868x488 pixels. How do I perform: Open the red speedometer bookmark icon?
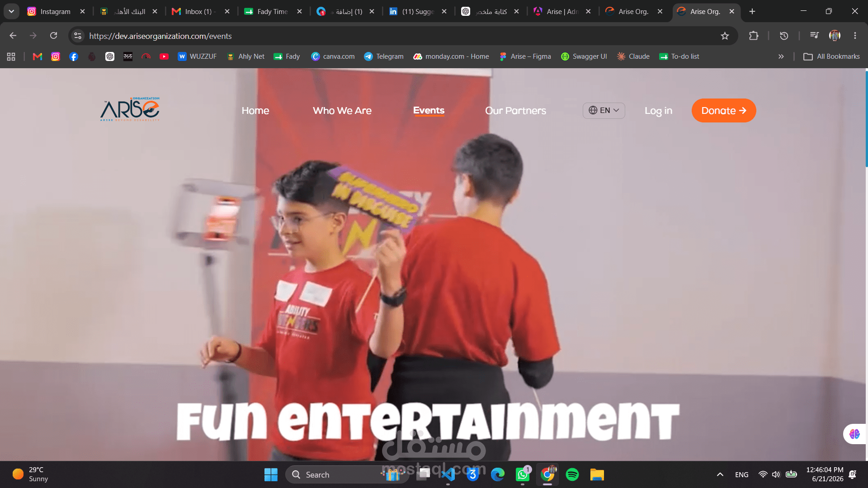pyautogui.click(x=146, y=56)
